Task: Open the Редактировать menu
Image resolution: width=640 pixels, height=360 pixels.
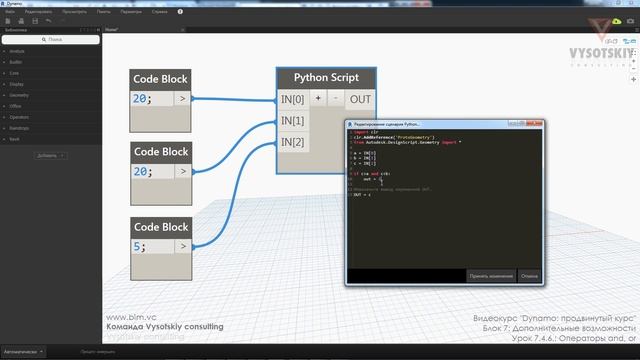Action: (38, 12)
